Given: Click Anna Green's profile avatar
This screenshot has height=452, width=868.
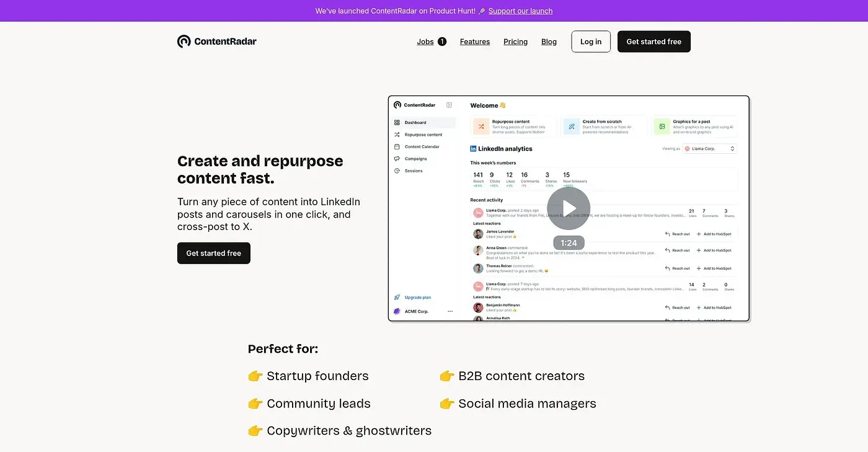Looking at the screenshot, I should pyautogui.click(x=478, y=250).
